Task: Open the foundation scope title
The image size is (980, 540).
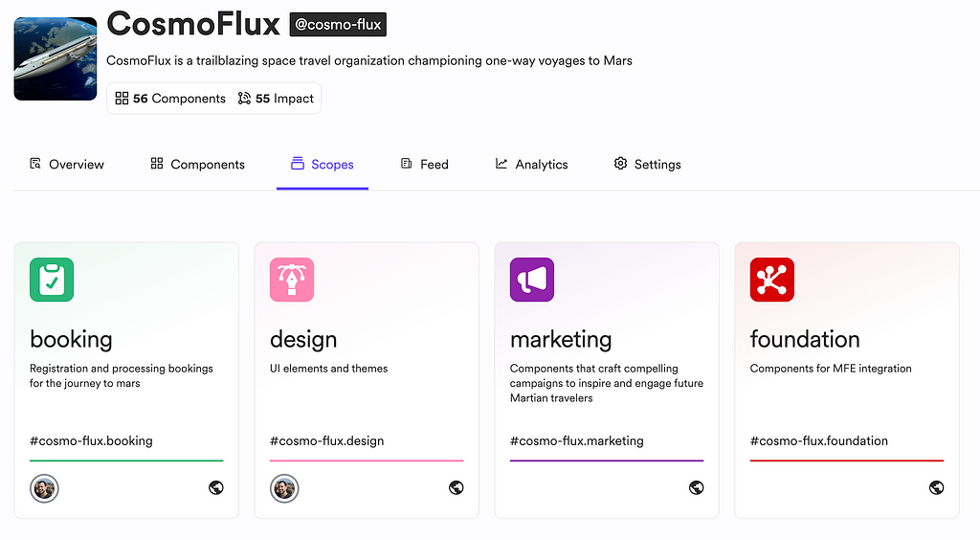Action: 805,339
